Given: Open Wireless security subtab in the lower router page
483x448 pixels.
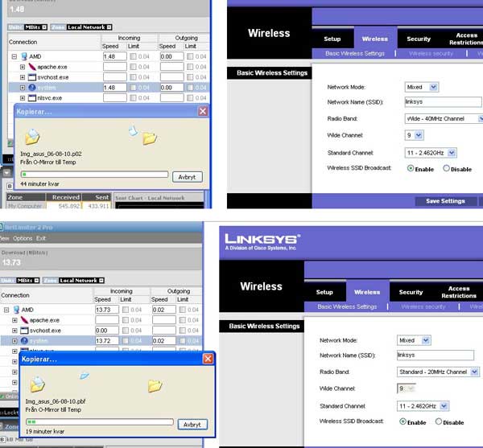Looking at the screenshot, I should [x=423, y=306].
